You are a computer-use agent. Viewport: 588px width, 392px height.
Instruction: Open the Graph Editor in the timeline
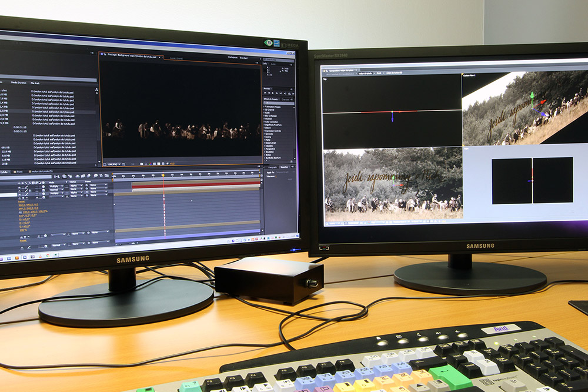point(107,175)
